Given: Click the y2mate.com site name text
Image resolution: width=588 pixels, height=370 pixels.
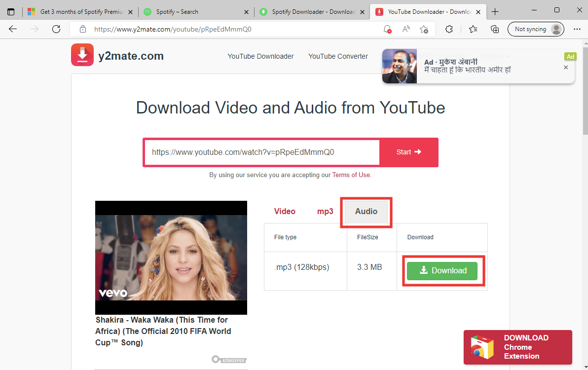Looking at the screenshot, I should 131,56.
